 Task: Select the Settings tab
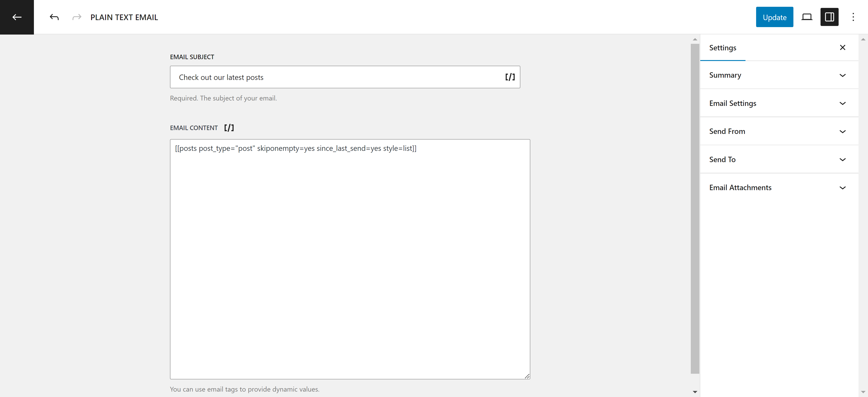pyautogui.click(x=722, y=48)
